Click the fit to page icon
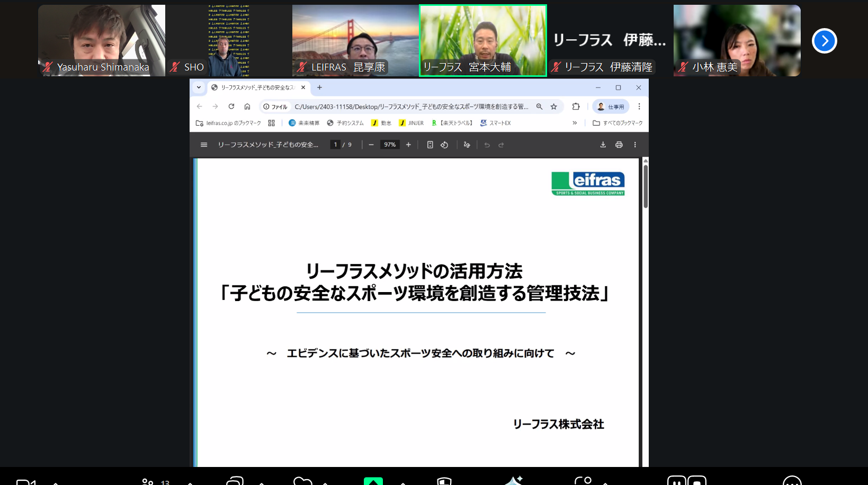The image size is (868, 485). point(430,145)
